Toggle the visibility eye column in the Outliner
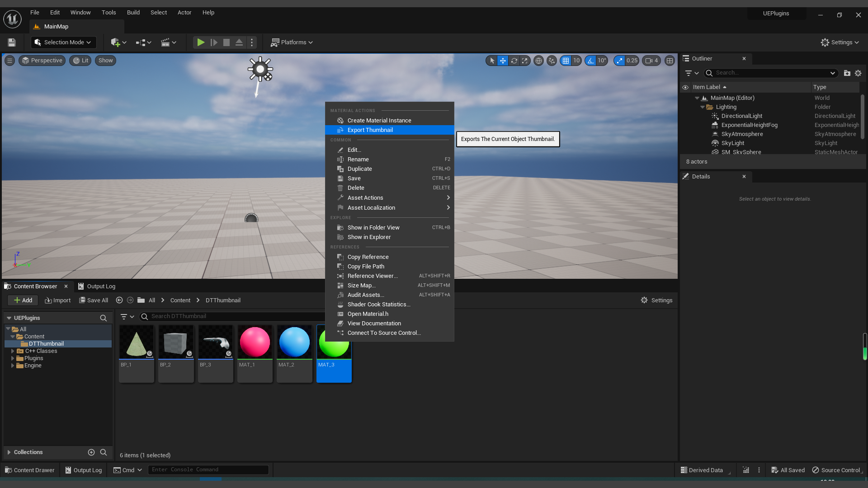 point(685,87)
